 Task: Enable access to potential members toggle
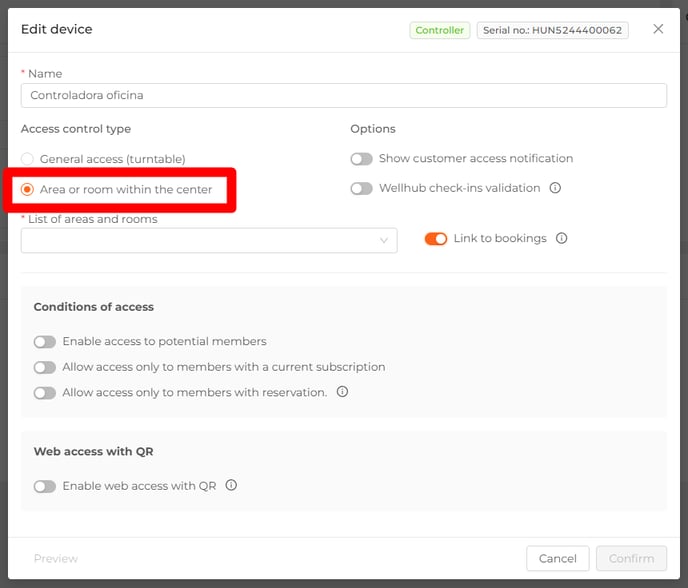45,342
